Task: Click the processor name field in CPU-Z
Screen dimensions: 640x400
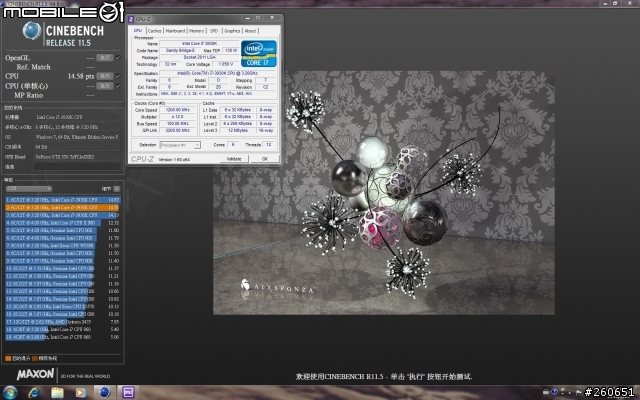Action: tap(199, 43)
